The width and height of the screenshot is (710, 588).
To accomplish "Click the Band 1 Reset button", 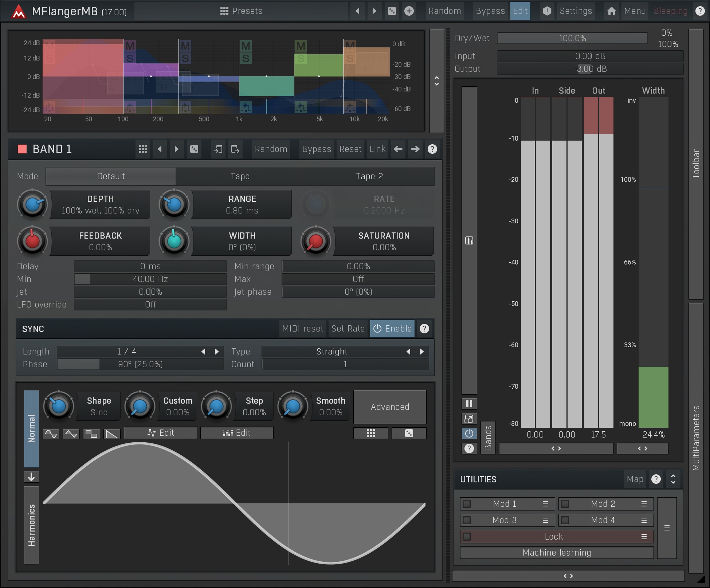I will (350, 149).
